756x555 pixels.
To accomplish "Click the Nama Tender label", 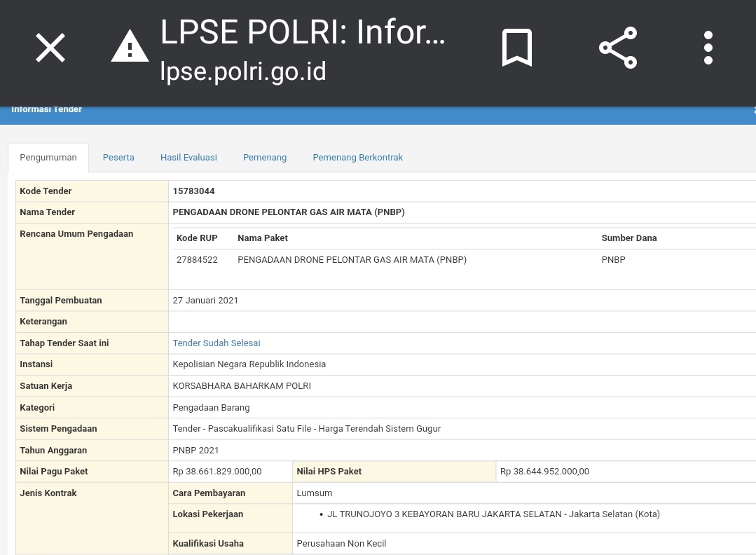I will pos(47,212).
